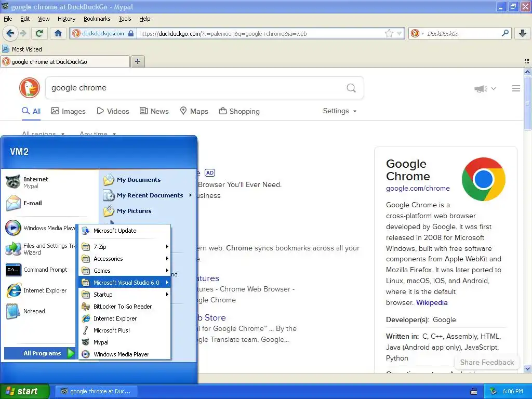Click the Forward arrow button
The image size is (532, 399).
23,33
